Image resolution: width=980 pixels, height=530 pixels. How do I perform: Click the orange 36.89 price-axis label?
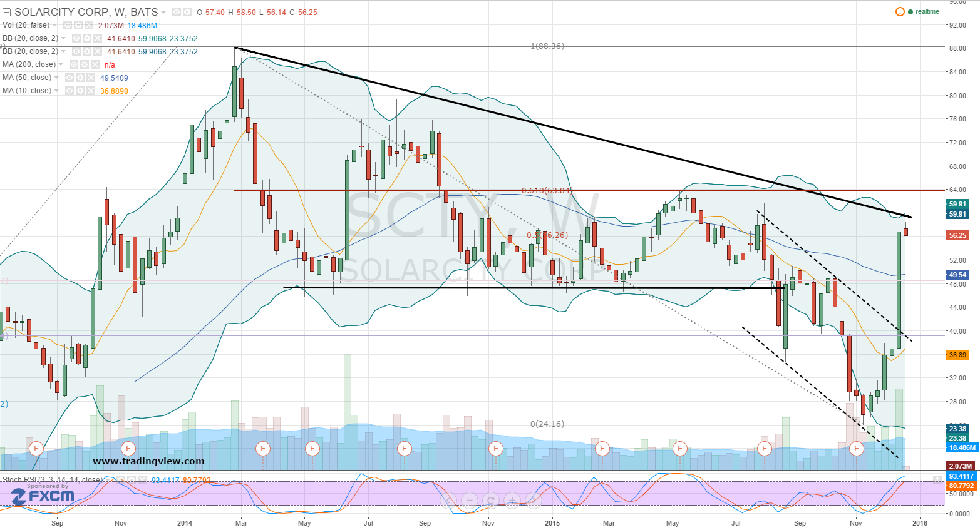[957, 355]
